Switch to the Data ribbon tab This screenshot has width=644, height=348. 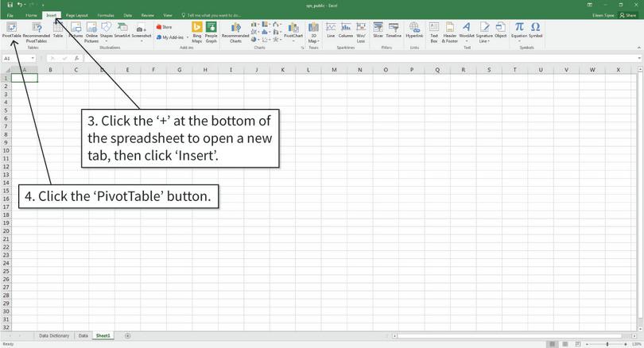click(x=128, y=15)
